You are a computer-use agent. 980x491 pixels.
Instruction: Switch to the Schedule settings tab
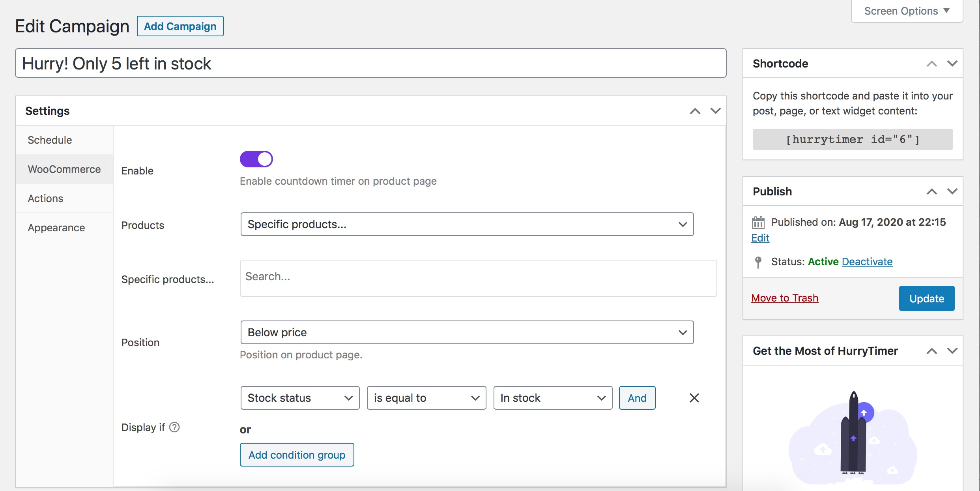tap(49, 140)
